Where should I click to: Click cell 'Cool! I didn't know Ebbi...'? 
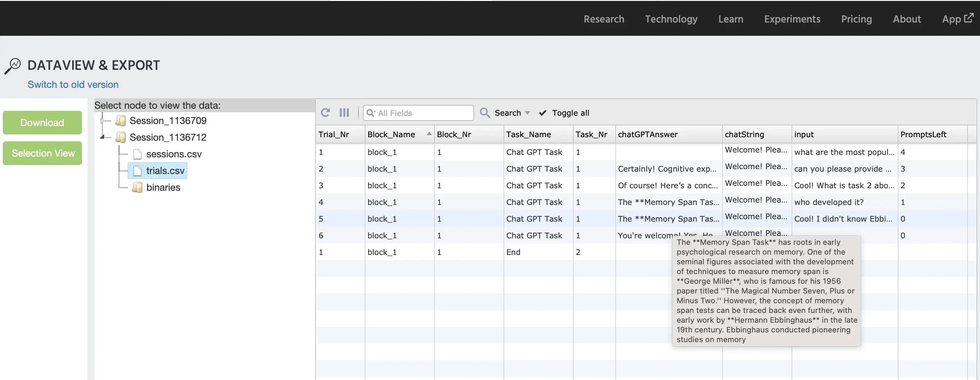(845, 219)
